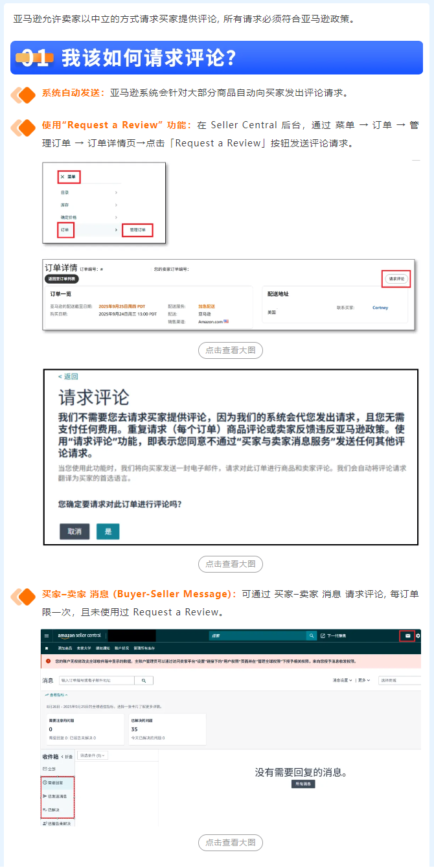The height and width of the screenshot is (868, 434).
Task: Click the order number search input field
Action: 96,681
